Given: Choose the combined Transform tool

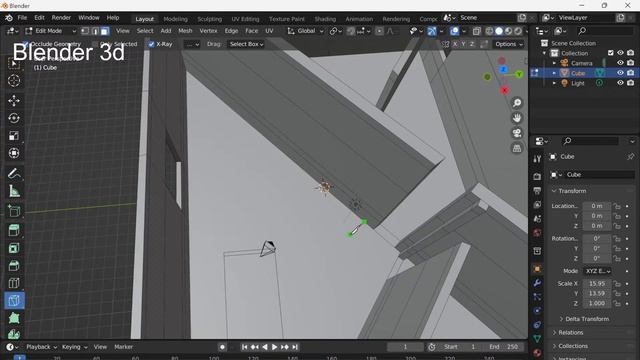Looking at the screenshot, I should (14, 153).
